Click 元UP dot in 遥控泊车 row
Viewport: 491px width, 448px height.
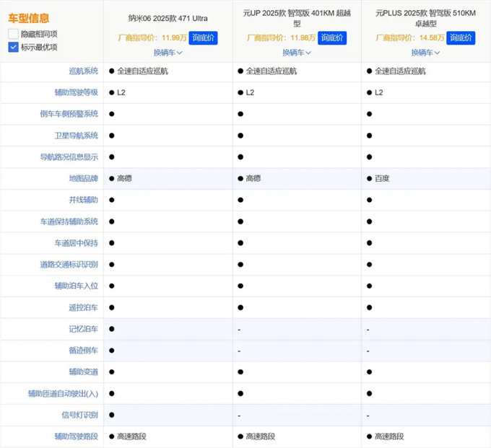pyautogui.click(x=240, y=307)
